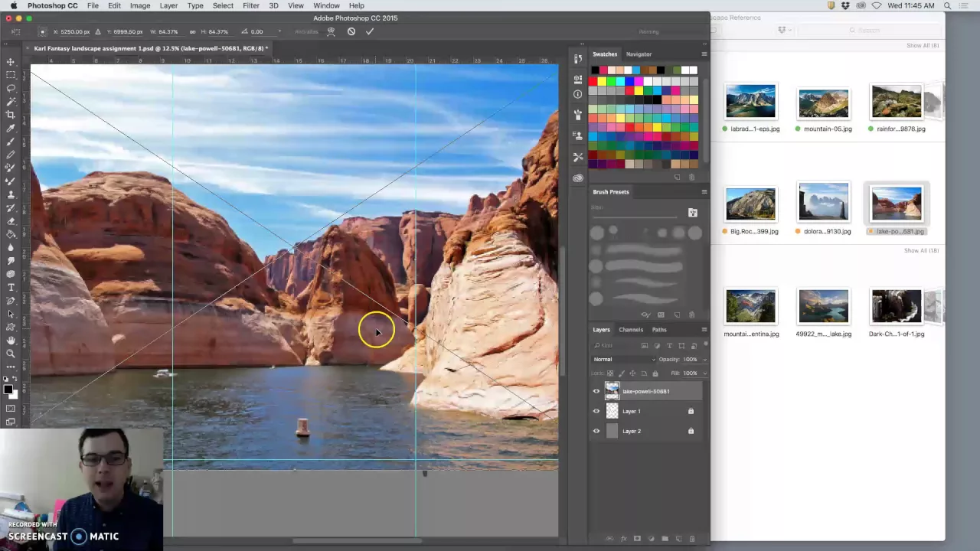Switch to the Channels tab
Image resolution: width=980 pixels, height=551 pixels.
(x=631, y=330)
